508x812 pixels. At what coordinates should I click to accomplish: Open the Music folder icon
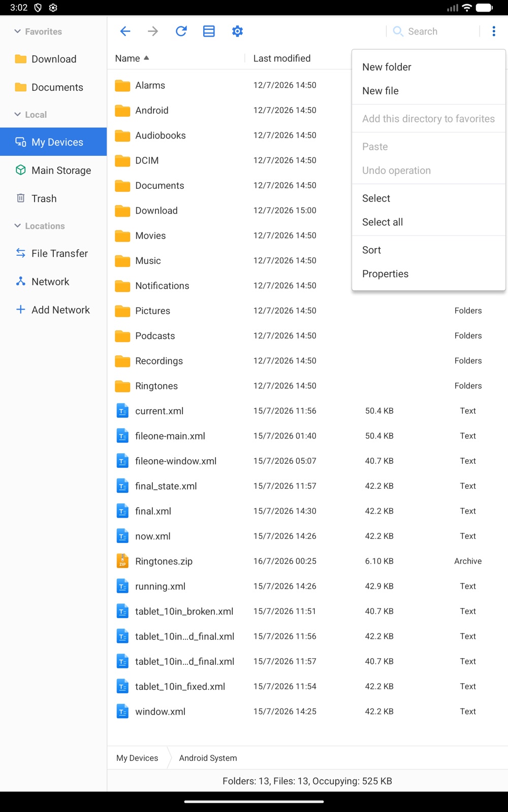tap(122, 261)
